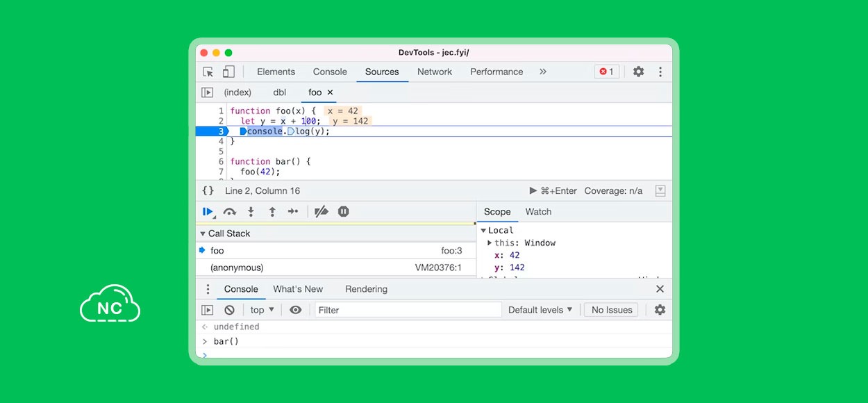
Task: Show more tabs with double chevron
Action: [x=543, y=72]
